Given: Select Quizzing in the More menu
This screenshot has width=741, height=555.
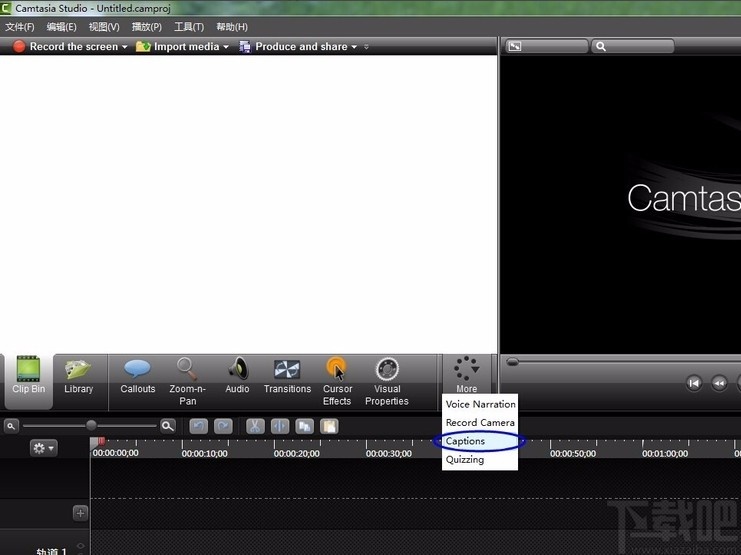Looking at the screenshot, I should click(x=480, y=460).
